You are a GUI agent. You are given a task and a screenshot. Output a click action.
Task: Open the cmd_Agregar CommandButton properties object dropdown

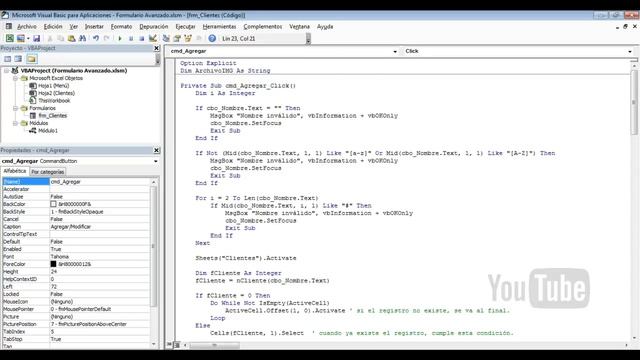click(x=156, y=161)
